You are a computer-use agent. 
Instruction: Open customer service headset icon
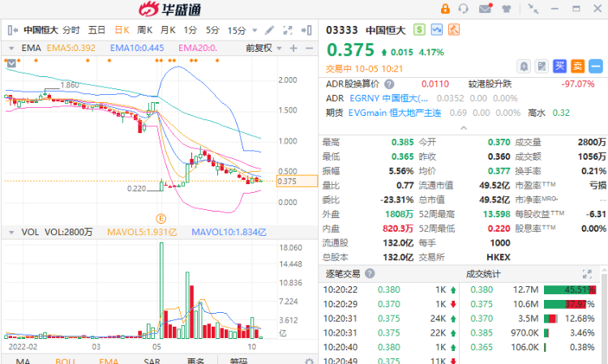click(464, 9)
